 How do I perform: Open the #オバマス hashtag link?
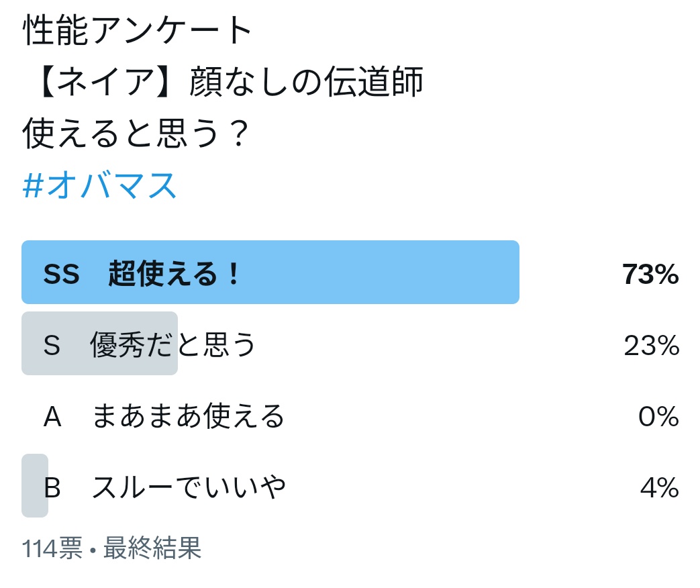click(99, 185)
